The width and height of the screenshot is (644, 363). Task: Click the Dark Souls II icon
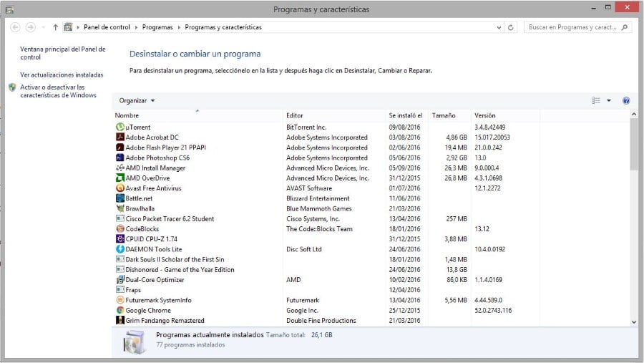pos(120,259)
